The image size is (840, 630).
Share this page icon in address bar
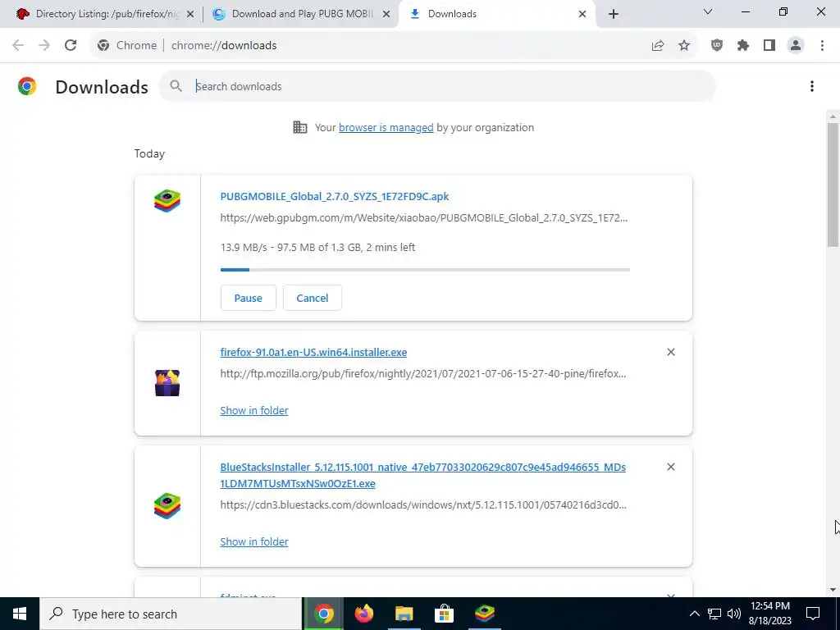point(658,46)
